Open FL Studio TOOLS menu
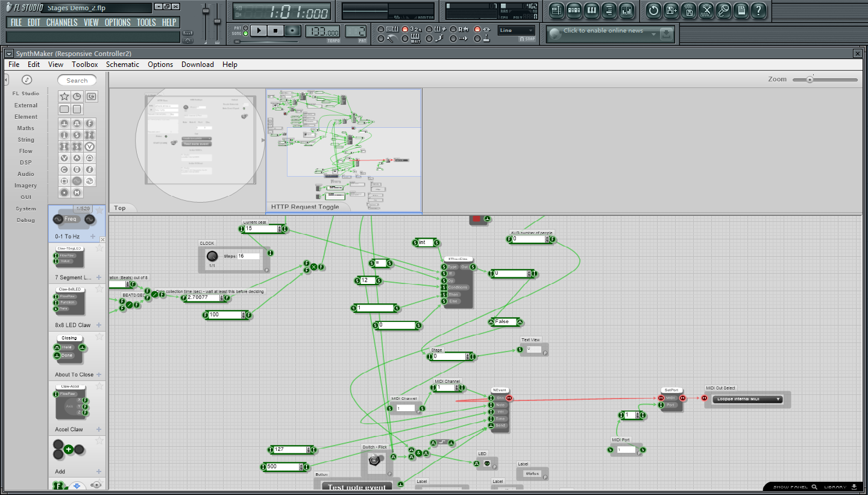The width and height of the screenshot is (868, 495). click(x=146, y=22)
